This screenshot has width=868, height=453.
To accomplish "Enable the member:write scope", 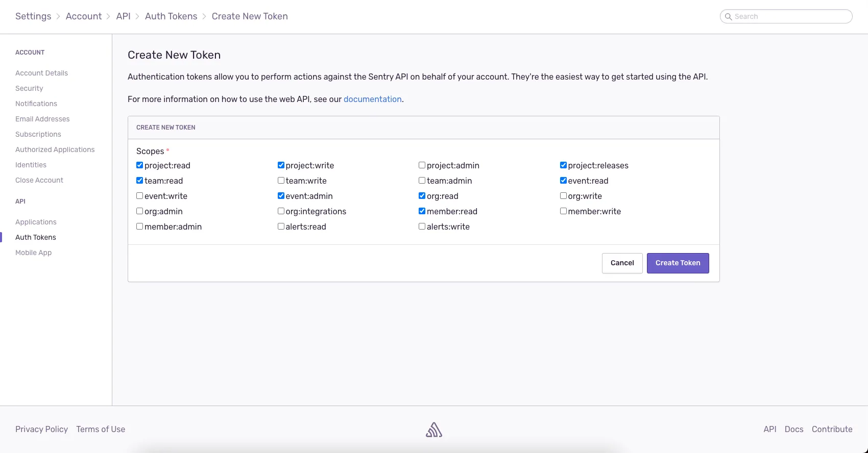I will pos(563,211).
